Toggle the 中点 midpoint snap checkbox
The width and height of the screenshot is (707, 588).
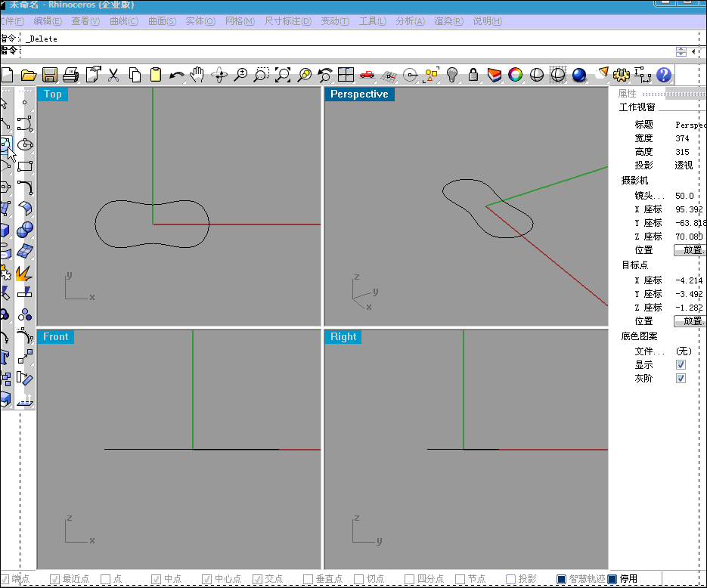click(156, 579)
